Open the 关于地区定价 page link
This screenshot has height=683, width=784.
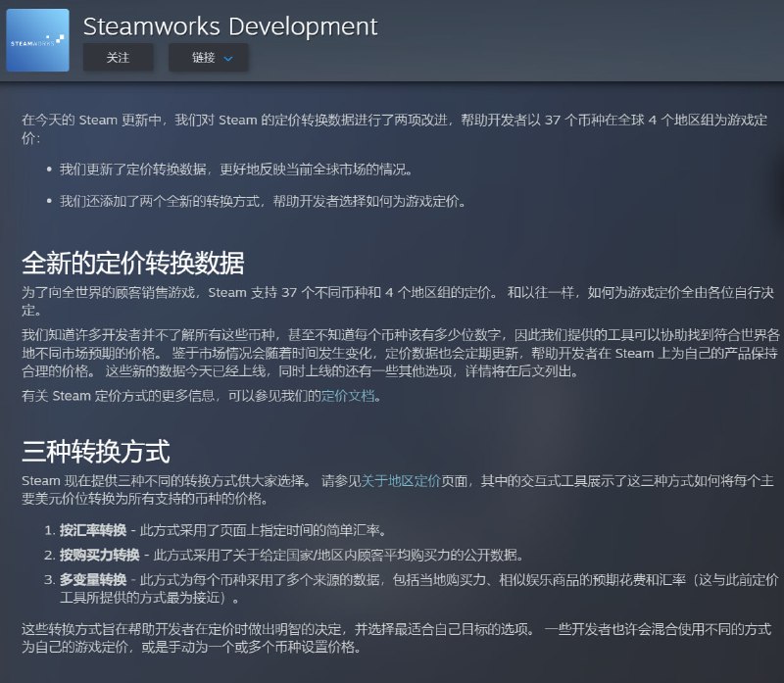(x=401, y=481)
